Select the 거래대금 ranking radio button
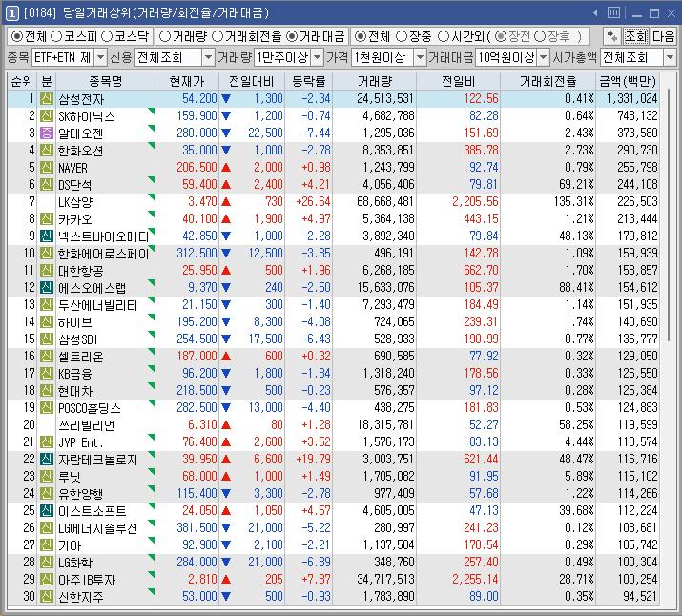Screen dimensions: 682x616 tap(292, 36)
